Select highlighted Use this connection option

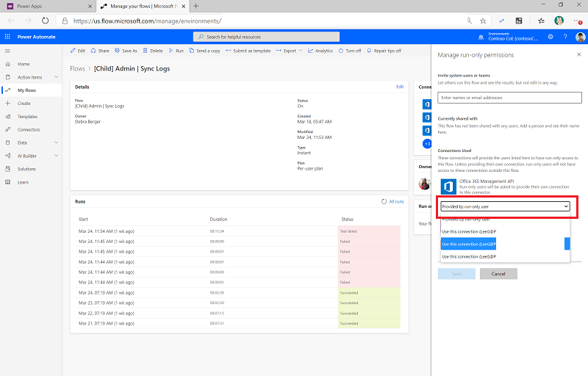tap(468, 244)
